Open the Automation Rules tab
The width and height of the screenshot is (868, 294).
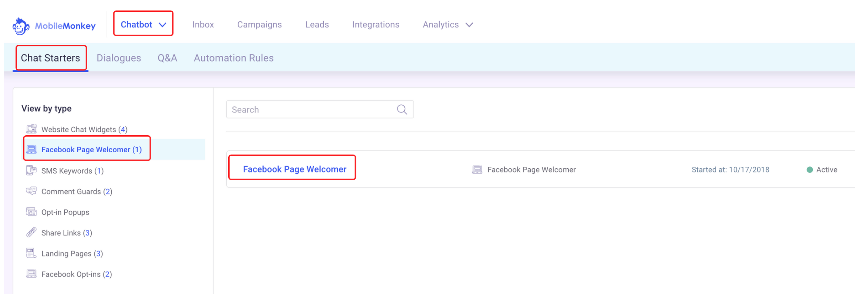tap(234, 58)
